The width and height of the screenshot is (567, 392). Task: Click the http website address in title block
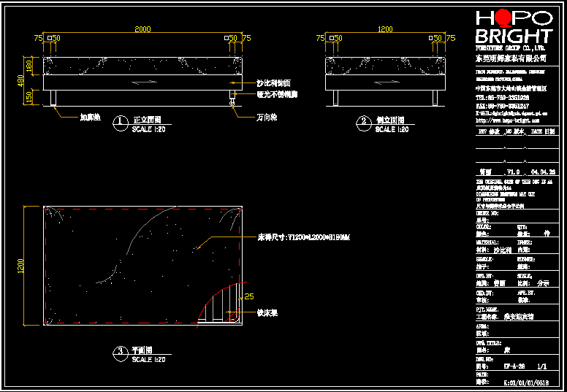click(508, 120)
